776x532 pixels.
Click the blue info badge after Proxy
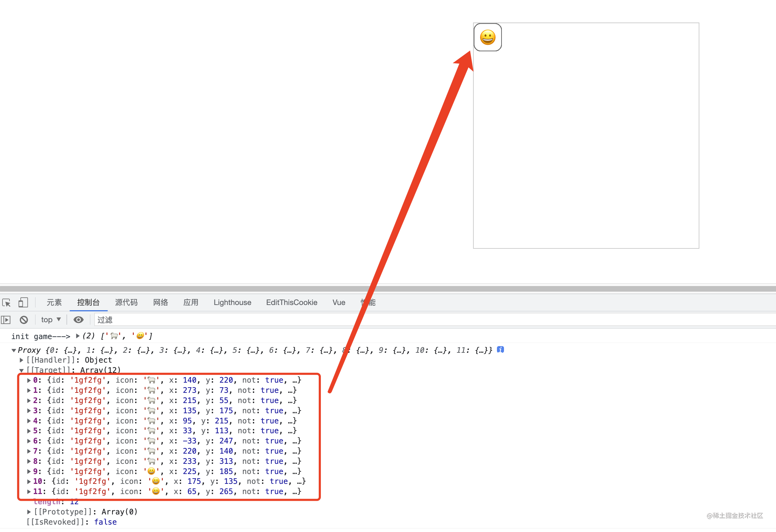click(500, 350)
